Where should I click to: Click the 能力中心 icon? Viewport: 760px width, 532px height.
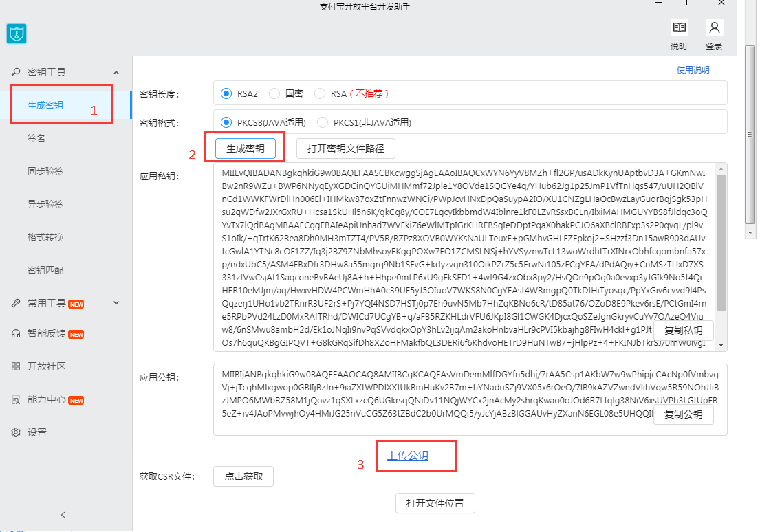[x=16, y=399]
